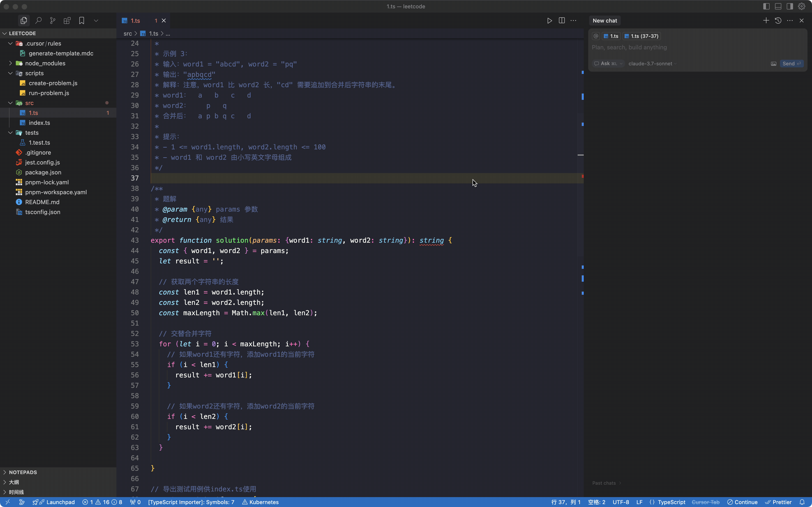Image resolution: width=812 pixels, height=507 pixels.
Task: Toggle Cursor Tab in status bar
Action: [706, 502]
